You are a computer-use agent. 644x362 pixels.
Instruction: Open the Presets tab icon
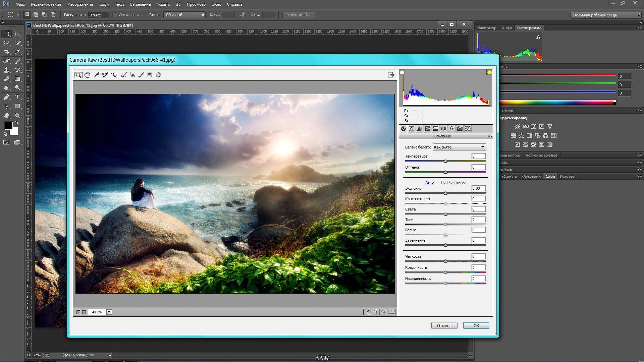pyautogui.click(x=468, y=129)
